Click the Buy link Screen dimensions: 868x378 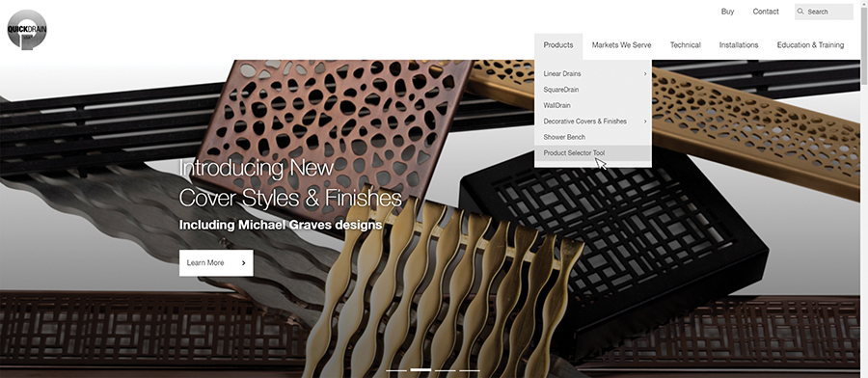pos(727,12)
